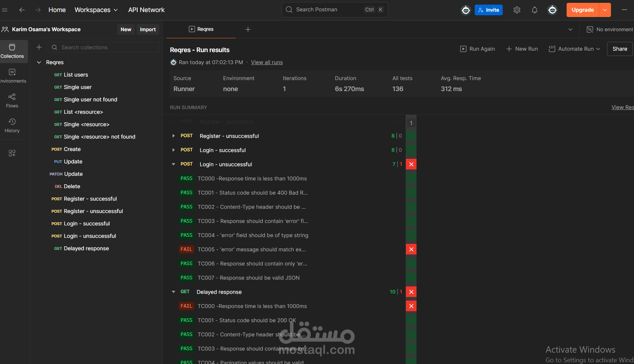Open the settings gear icon
This screenshot has height=364, width=634.
coord(517,10)
